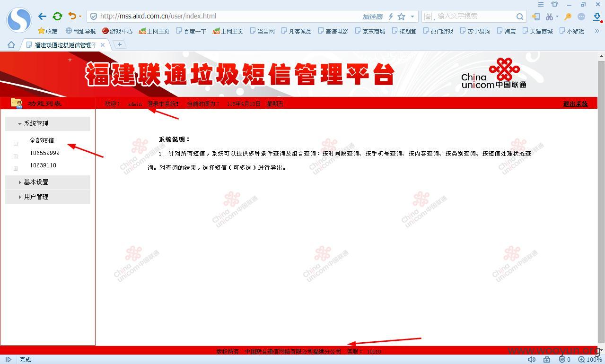Open the 10639110 sidebar entry
Viewport: 605px width, 364px height.
[43, 165]
